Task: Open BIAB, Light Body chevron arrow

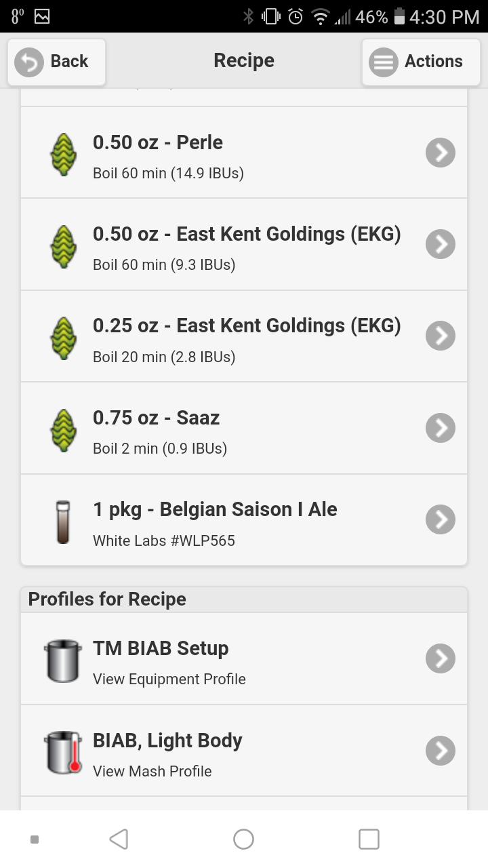Action: (x=441, y=751)
